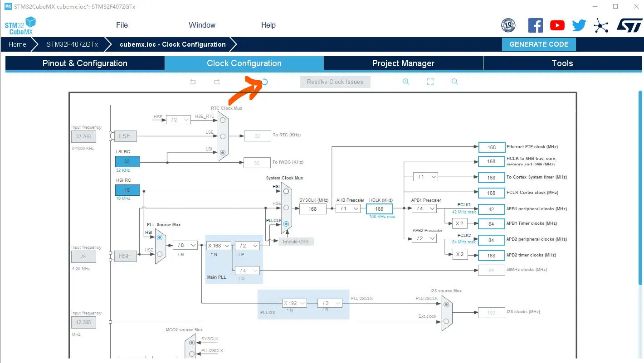This screenshot has width=644, height=363.
Task: Select HSI in the System Clock Mux
Action: [286, 191]
